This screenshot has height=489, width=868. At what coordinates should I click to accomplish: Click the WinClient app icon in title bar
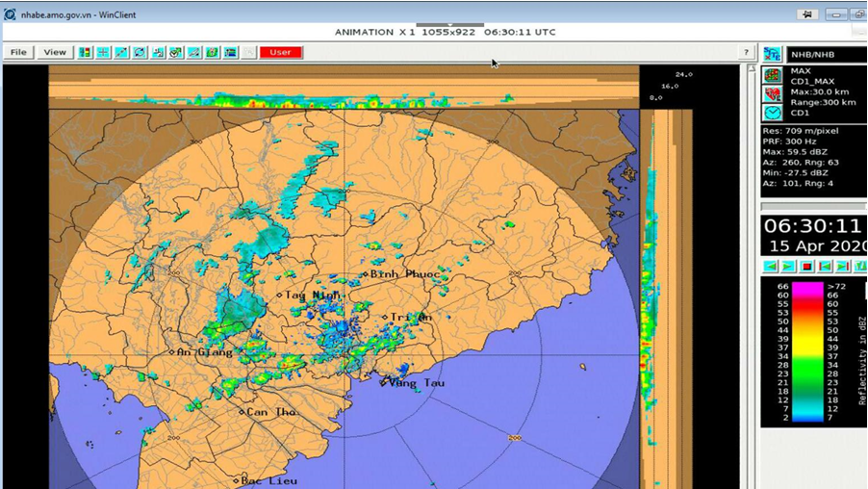[10, 14]
